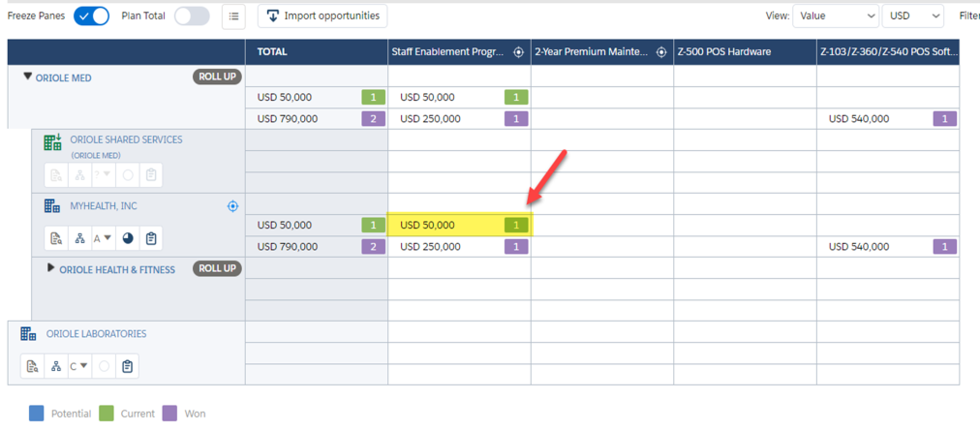The height and width of the screenshot is (430, 980).
Task: Toggle the Freeze Panes switch off
Action: (91, 16)
